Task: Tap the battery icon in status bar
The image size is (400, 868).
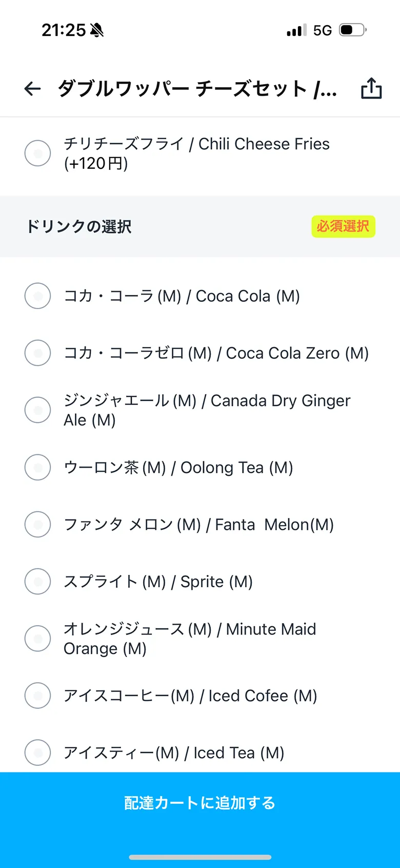Action: tap(352, 30)
